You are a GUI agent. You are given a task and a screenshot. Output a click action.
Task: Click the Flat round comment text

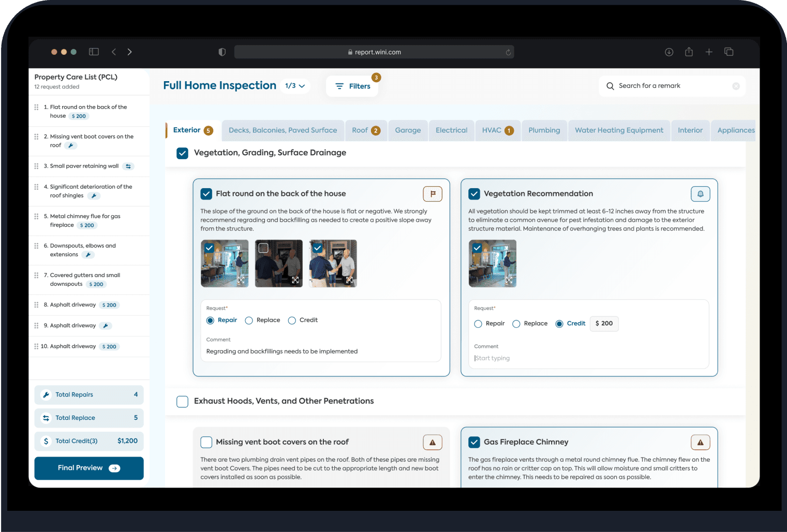(x=282, y=352)
